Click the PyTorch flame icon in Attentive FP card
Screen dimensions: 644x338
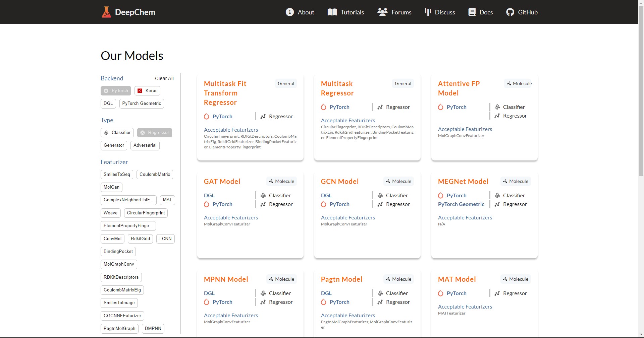tap(441, 107)
